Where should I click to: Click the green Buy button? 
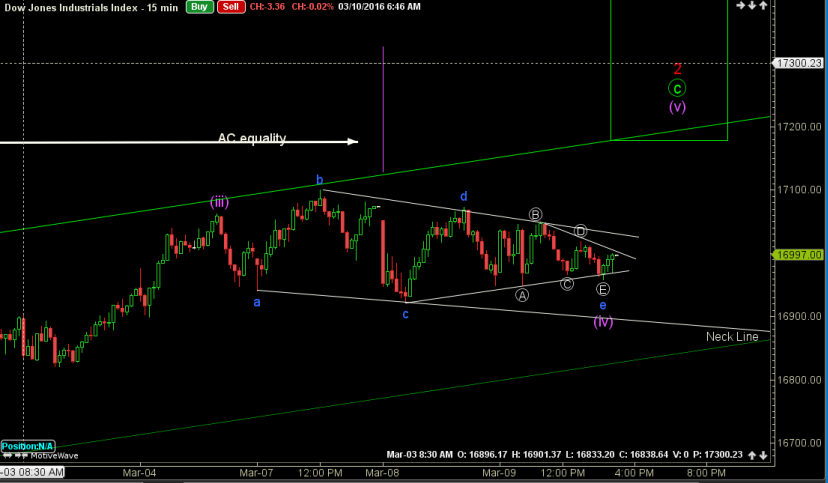[x=200, y=7]
